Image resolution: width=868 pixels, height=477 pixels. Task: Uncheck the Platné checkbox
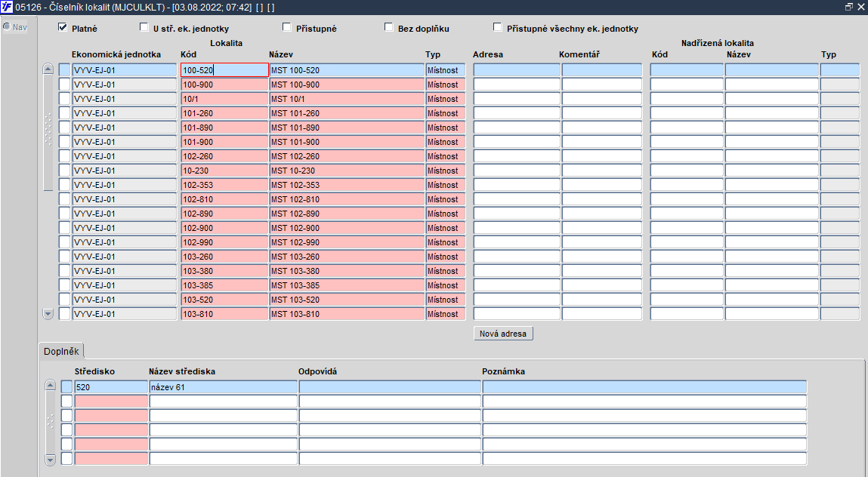(63, 27)
